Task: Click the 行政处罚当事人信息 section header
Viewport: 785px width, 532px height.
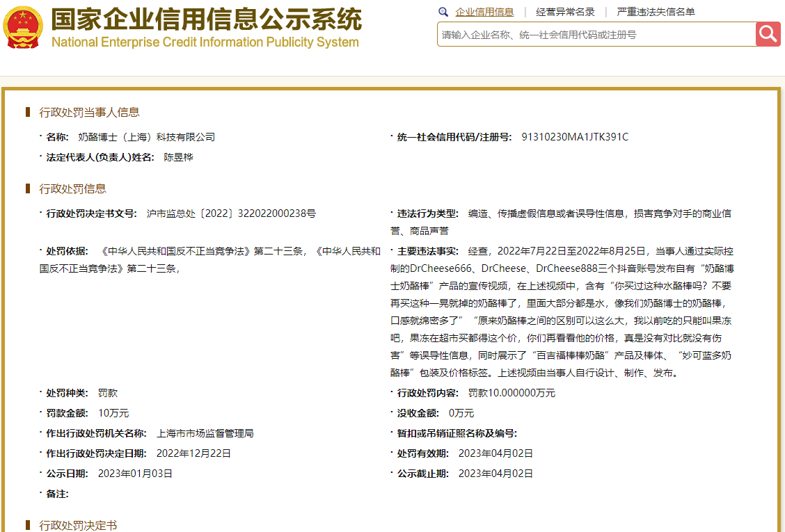Action: pyautogui.click(x=89, y=112)
